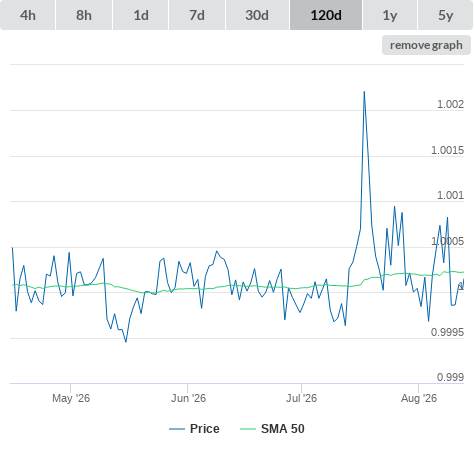
Task: Switch chart to 1y range
Action: click(390, 15)
